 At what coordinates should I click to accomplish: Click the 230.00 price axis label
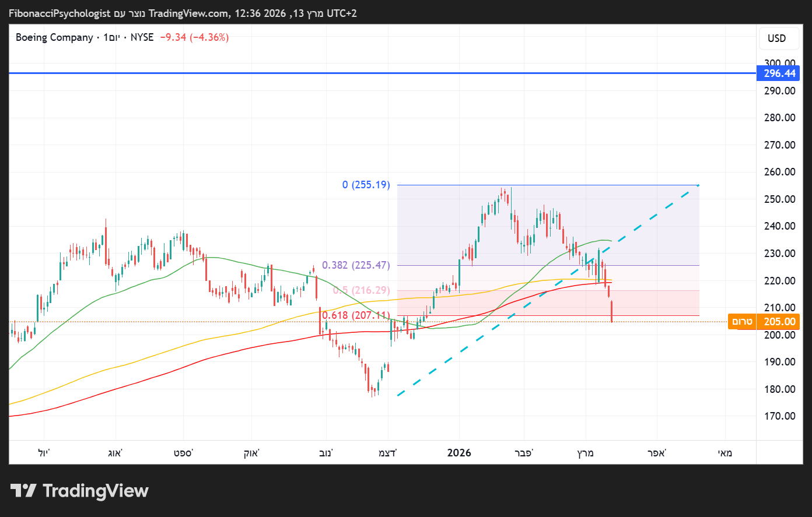coord(780,254)
